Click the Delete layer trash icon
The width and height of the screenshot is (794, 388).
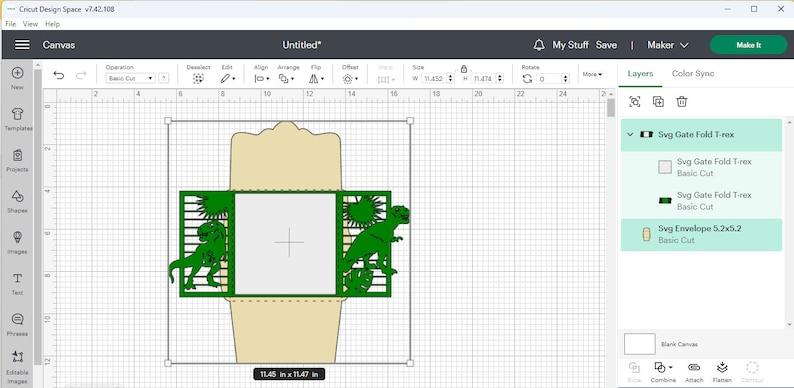682,102
